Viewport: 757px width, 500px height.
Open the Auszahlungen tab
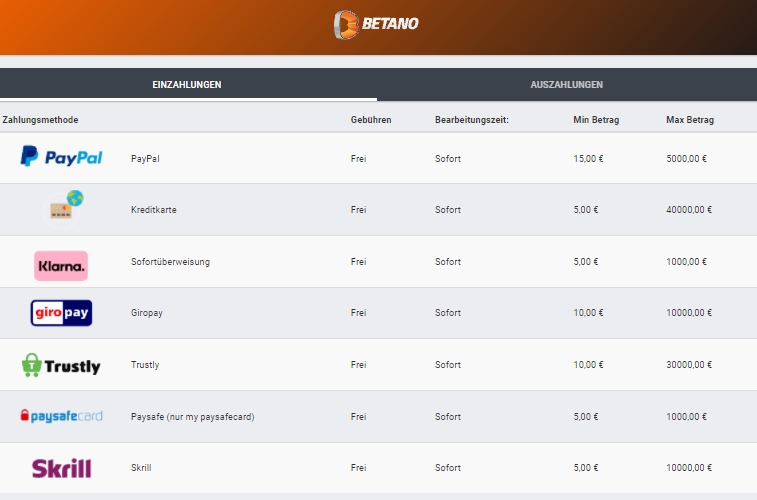coord(566,84)
